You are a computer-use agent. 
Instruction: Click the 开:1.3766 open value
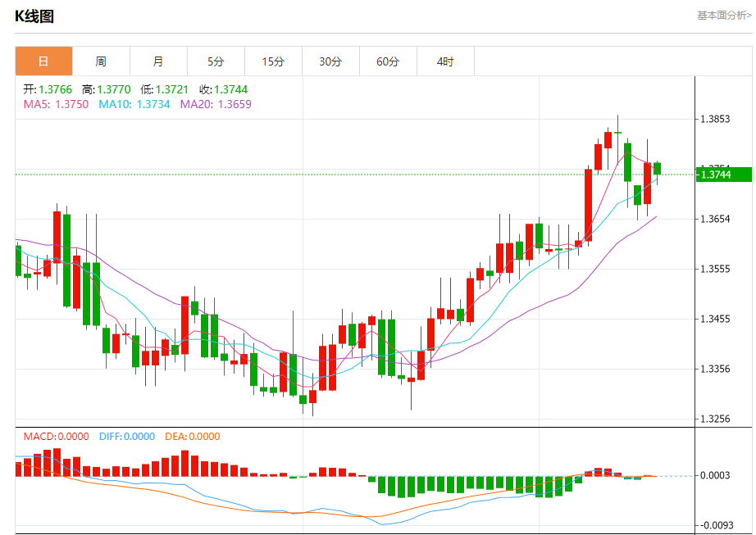[48, 89]
